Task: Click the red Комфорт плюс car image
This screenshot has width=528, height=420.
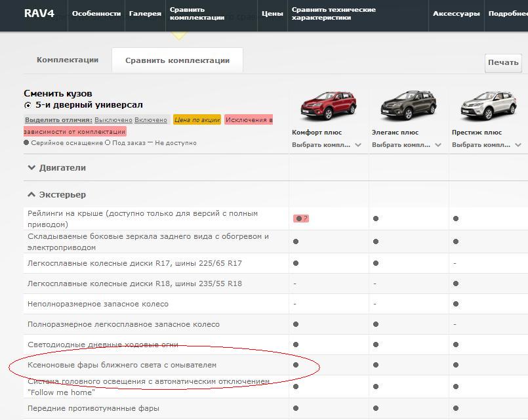Action: [x=328, y=106]
